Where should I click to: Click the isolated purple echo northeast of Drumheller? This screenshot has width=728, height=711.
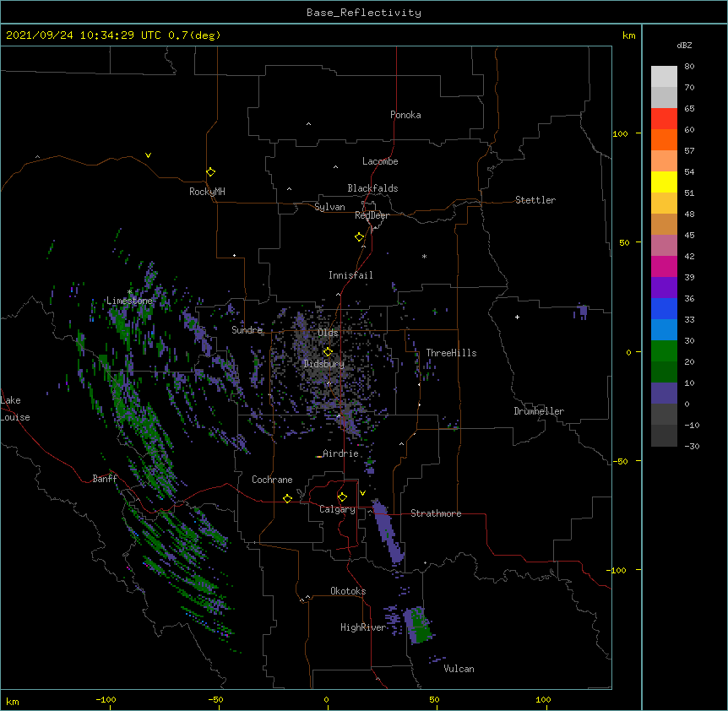point(582,311)
